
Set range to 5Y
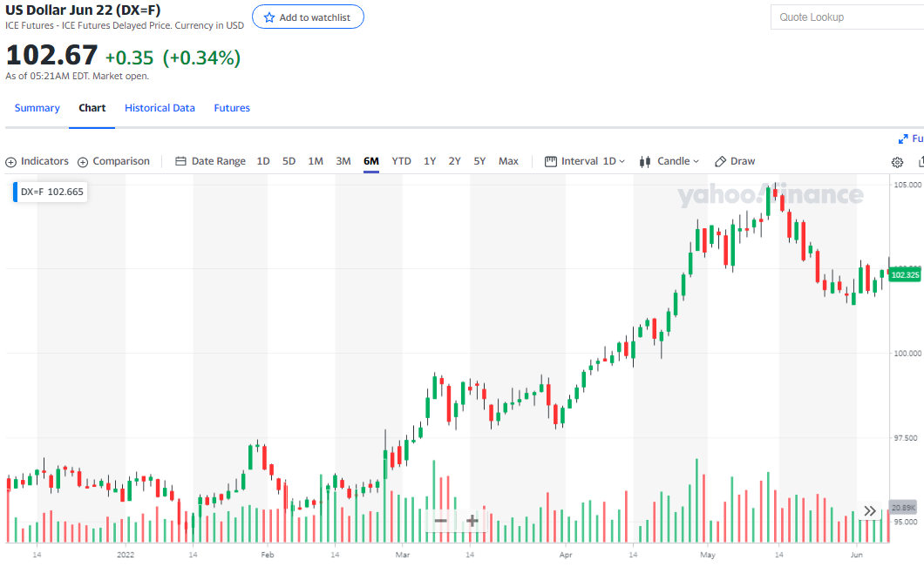pos(479,161)
